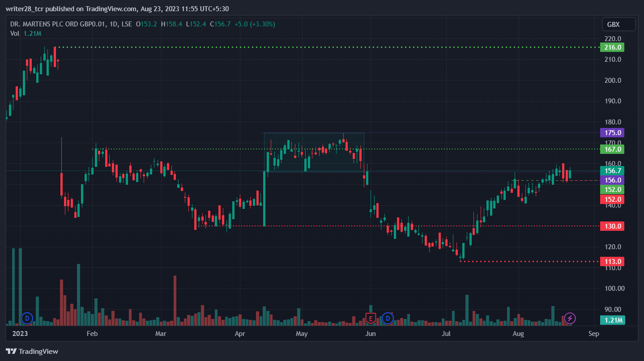
Task: Click the dividend D marker in June
Action: coord(388,319)
